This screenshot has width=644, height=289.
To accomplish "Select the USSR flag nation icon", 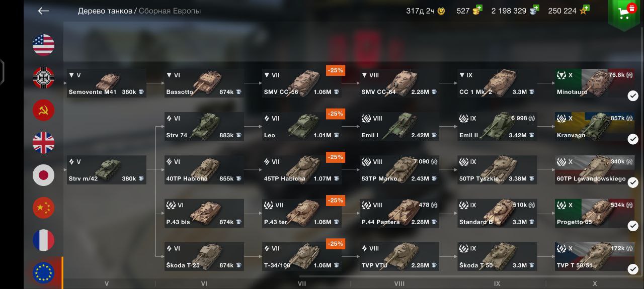I will click(44, 110).
